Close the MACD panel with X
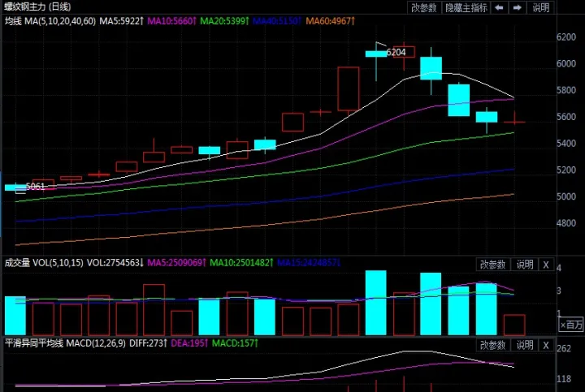Viewport: 585px width, 392px height. pos(546,344)
